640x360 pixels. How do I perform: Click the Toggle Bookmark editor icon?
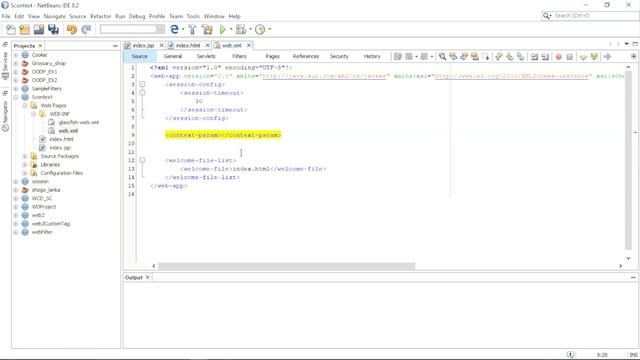[521, 57]
